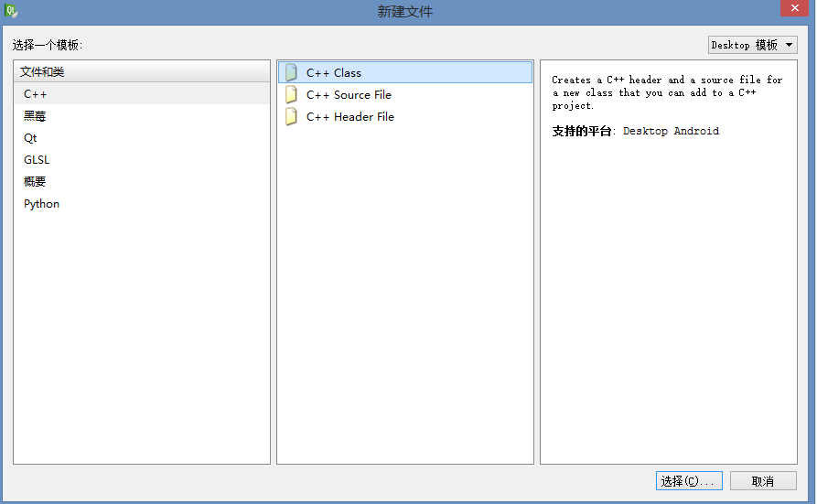Viewport: 817px width, 504px height.
Task: Click the Qt Creator logo in title bar
Action: pyautogui.click(x=11, y=10)
